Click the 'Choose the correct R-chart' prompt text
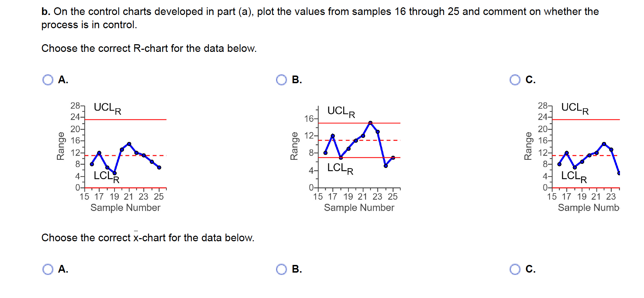This screenshot has width=644, height=298. (x=149, y=48)
